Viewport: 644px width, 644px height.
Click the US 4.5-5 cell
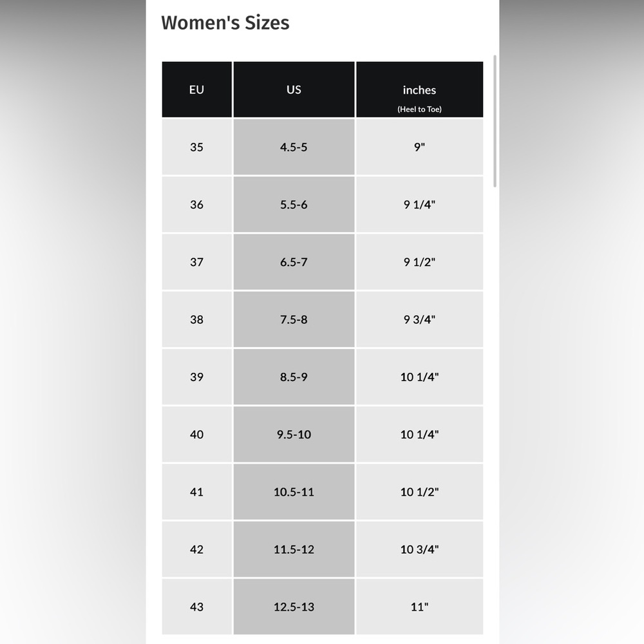click(294, 147)
